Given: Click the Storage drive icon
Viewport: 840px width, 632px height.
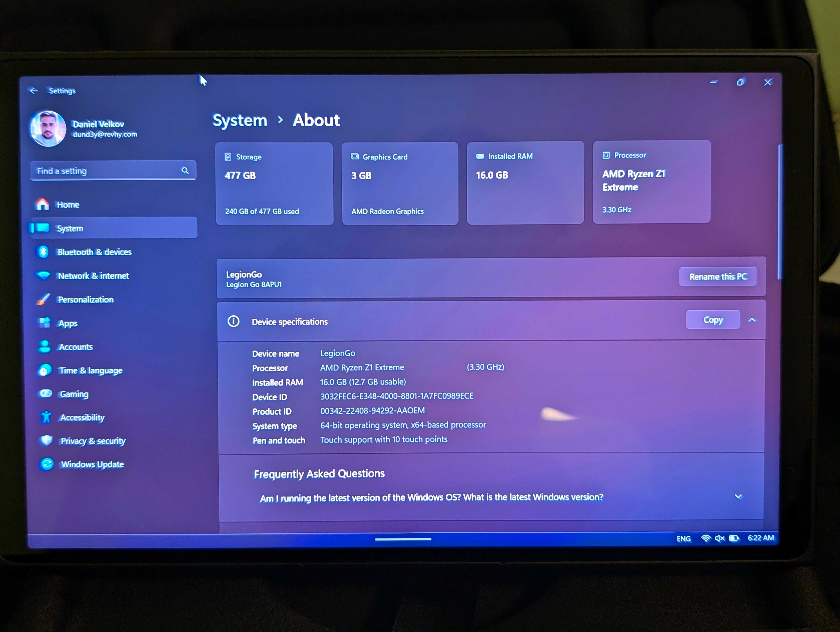Looking at the screenshot, I should (228, 157).
